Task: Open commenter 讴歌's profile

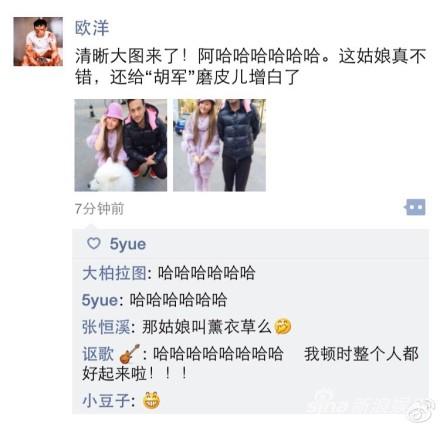Action: 98,354
